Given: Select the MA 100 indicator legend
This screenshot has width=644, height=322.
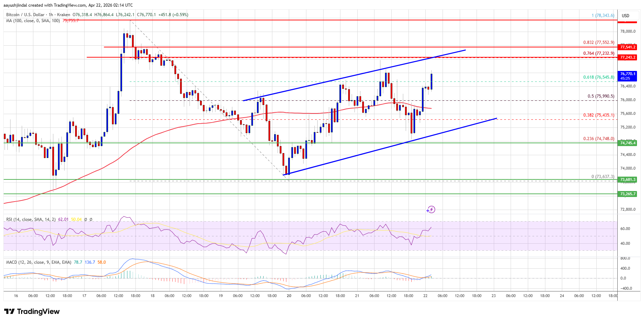Looking at the screenshot, I should coord(33,21).
